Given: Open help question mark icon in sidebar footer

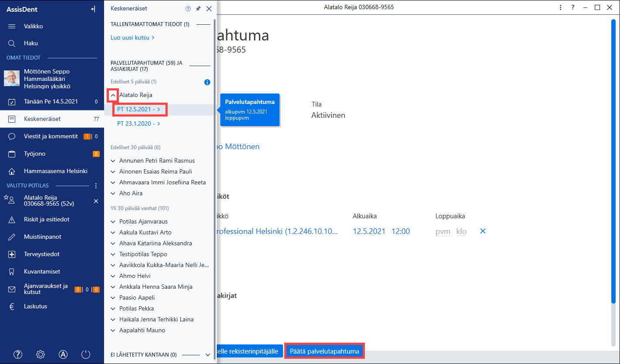Looking at the screenshot, I should 18,354.
